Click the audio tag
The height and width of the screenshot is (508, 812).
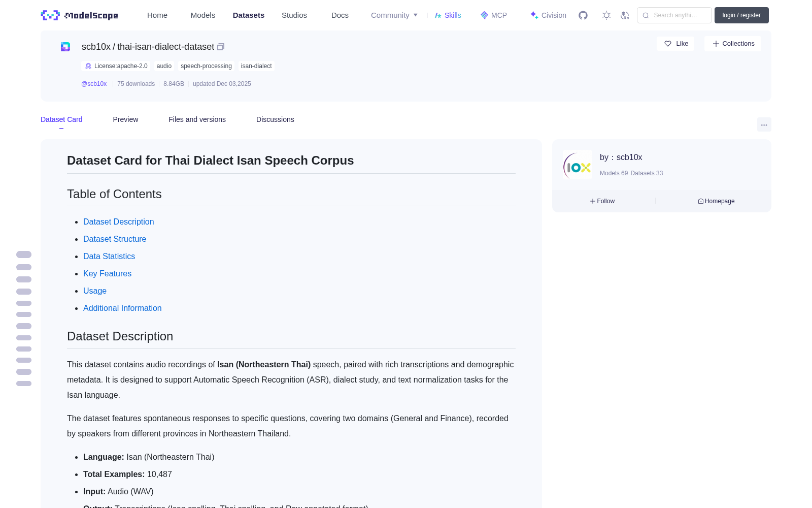click(164, 66)
